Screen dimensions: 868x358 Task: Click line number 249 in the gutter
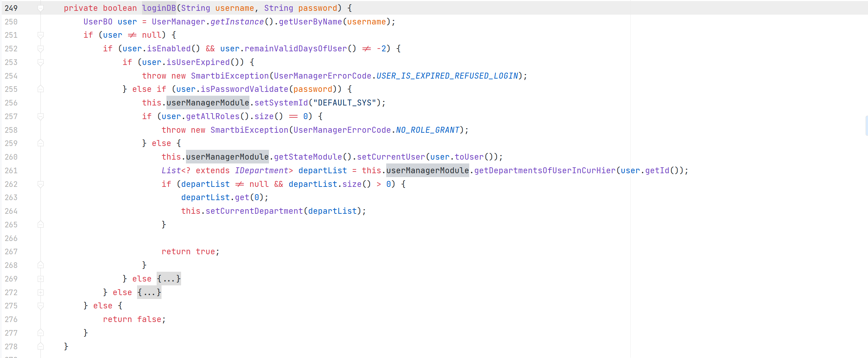[x=11, y=8]
